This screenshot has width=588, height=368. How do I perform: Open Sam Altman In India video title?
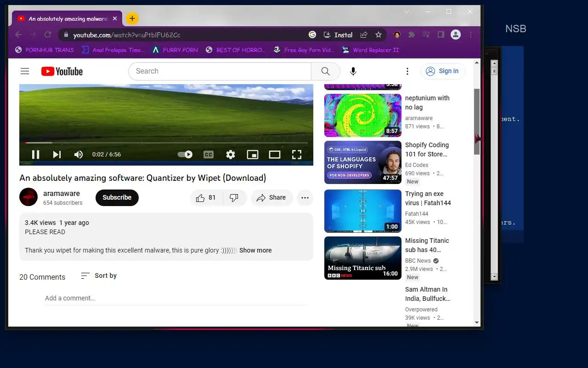tap(427, 294)
